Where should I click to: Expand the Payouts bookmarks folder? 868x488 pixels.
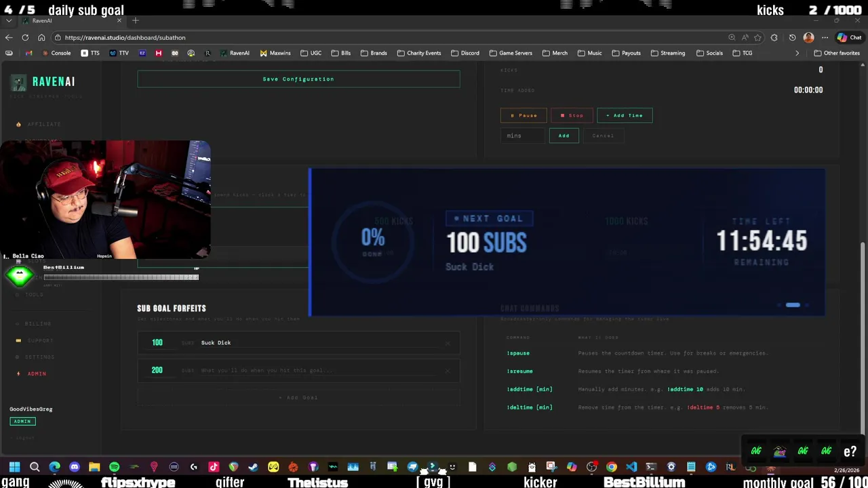coord(625,53)
